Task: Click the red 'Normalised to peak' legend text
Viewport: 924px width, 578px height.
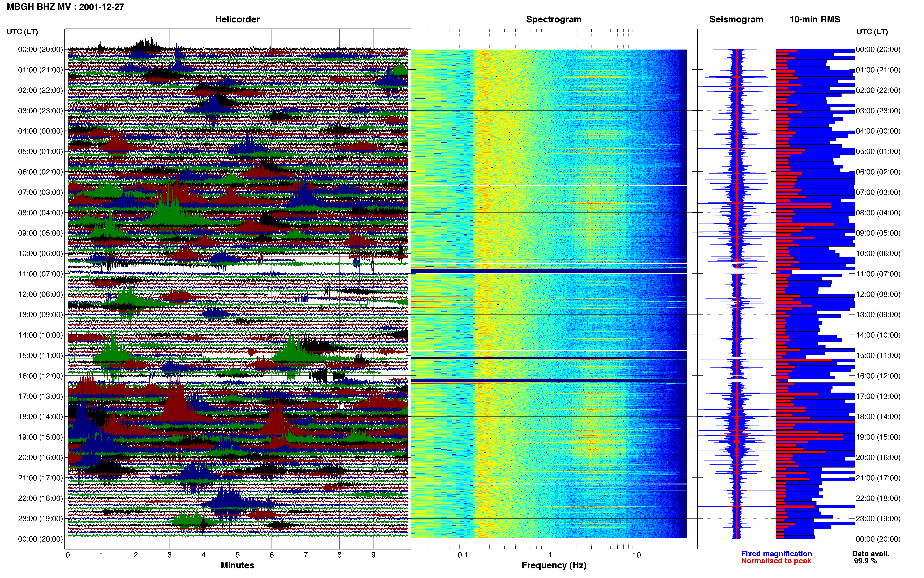Action: (776, 561)
